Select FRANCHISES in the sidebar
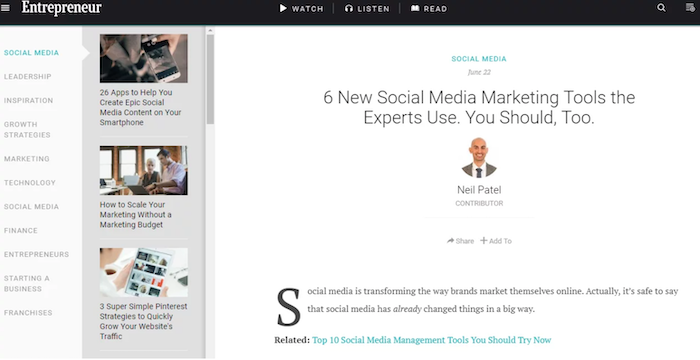Image resolution: width=700 pixels, height=360 pixels. pyautogui.click(x=28, y=313)
